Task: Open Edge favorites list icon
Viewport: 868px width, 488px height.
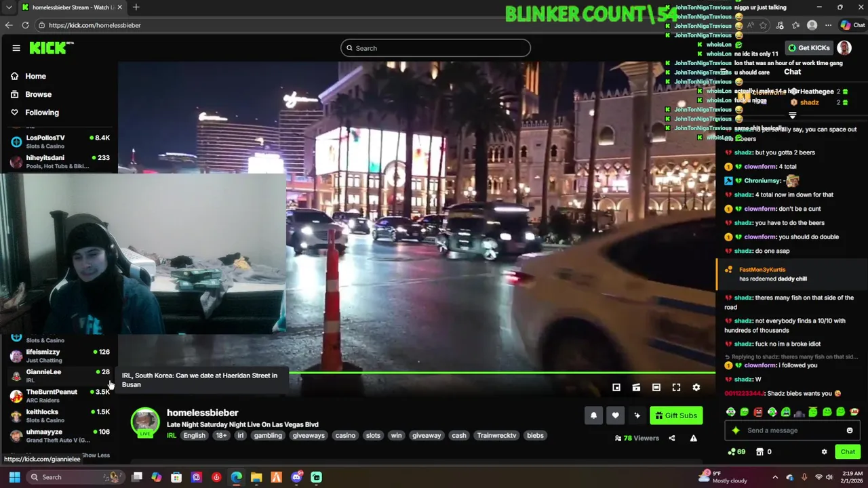Action: coord(795,25)
